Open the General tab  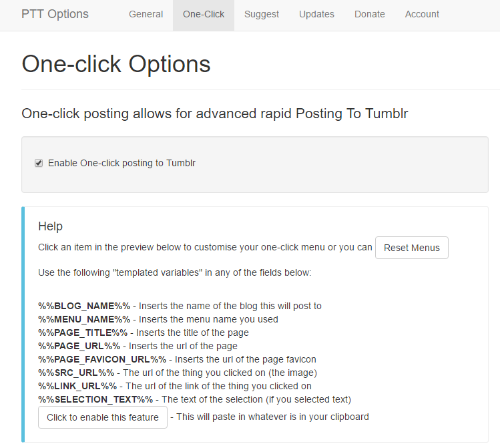click(x=146, y=14)
